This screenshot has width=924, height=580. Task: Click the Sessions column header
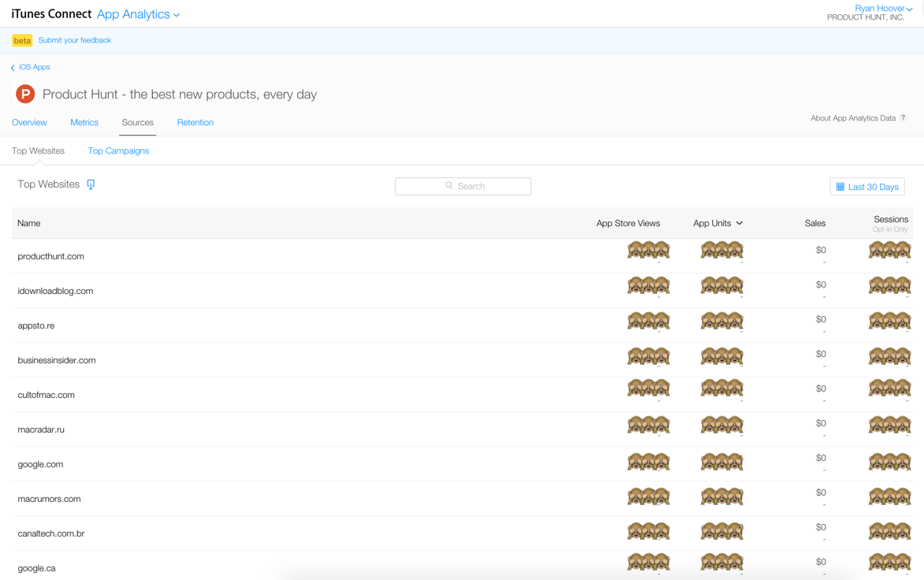(890, 219)
